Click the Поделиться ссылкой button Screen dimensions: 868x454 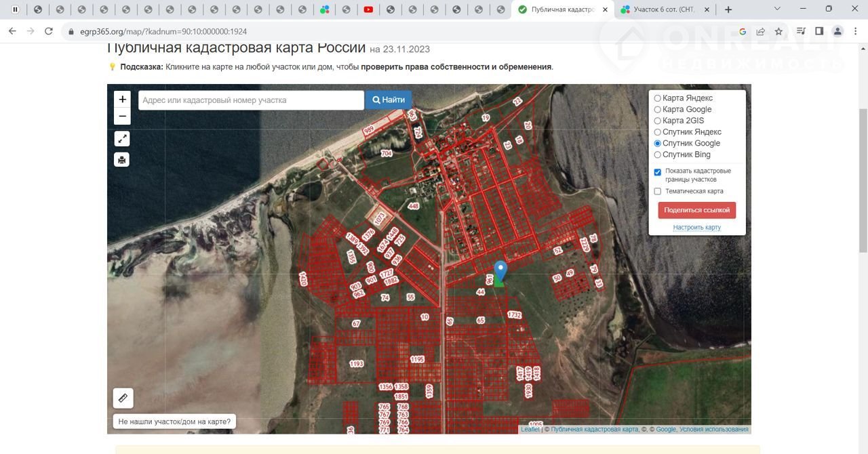point(696,210)
